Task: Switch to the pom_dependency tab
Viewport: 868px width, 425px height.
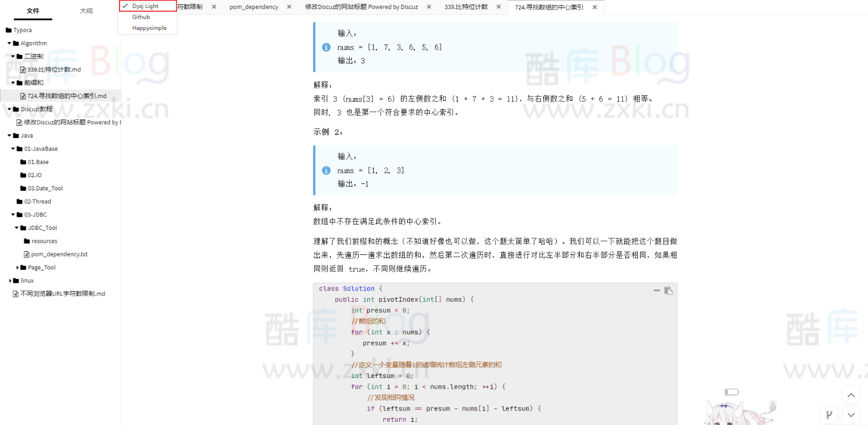Action: [x=254, y=7]
